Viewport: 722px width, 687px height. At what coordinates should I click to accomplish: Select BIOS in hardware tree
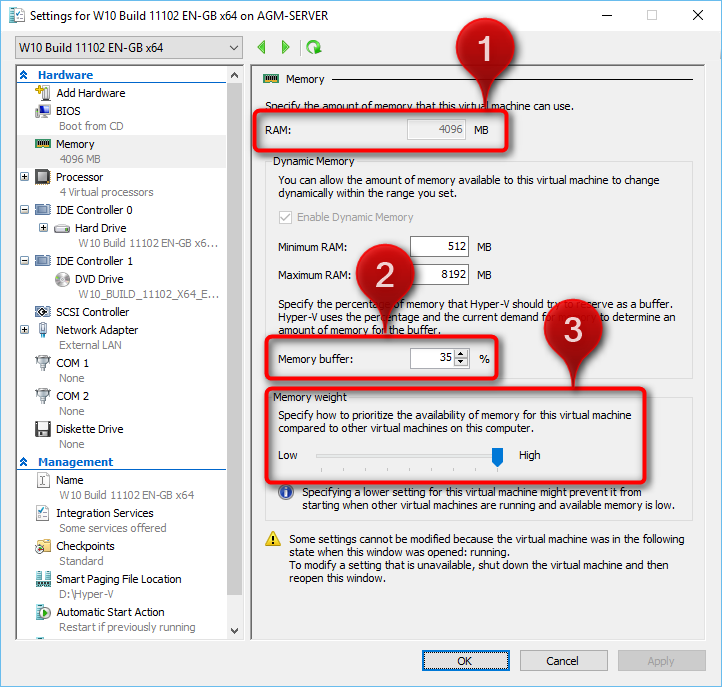coord(68,111)
